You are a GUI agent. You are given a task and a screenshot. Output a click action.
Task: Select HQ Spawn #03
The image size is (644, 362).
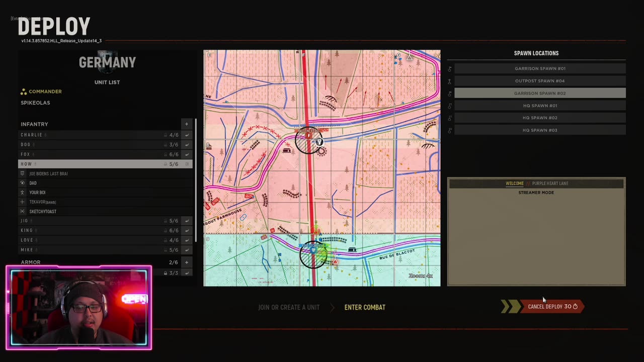pos(540,130)
